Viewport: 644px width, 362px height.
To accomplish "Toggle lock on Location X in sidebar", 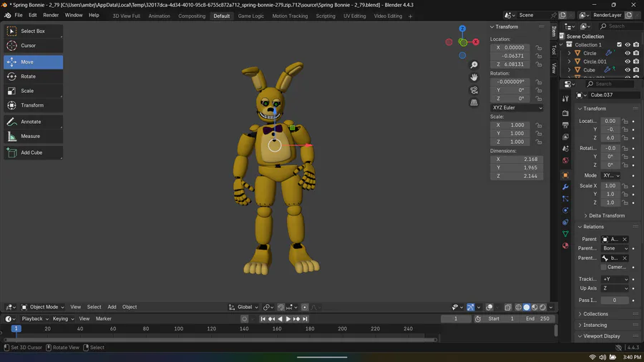I will [538, 48].
